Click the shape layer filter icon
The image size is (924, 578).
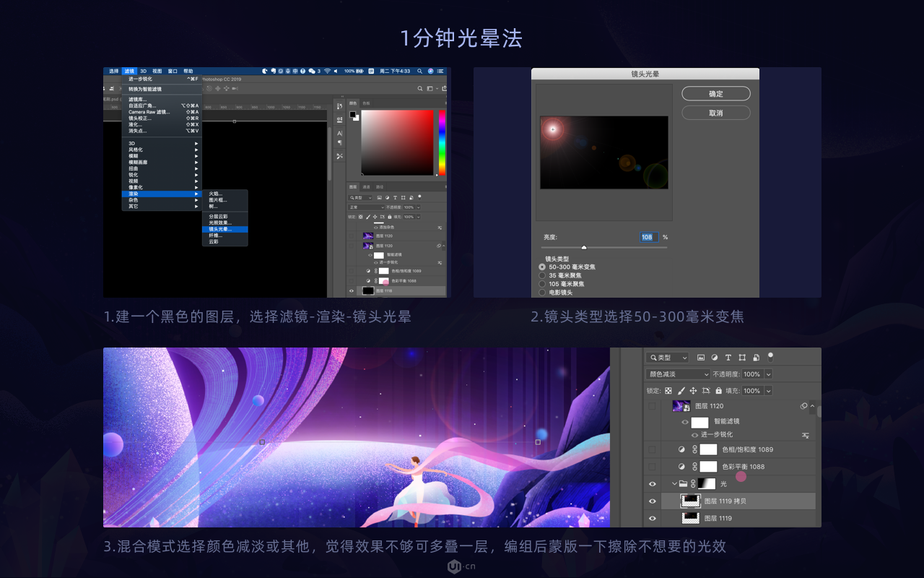pyautogui.click(x=741, y=358)
